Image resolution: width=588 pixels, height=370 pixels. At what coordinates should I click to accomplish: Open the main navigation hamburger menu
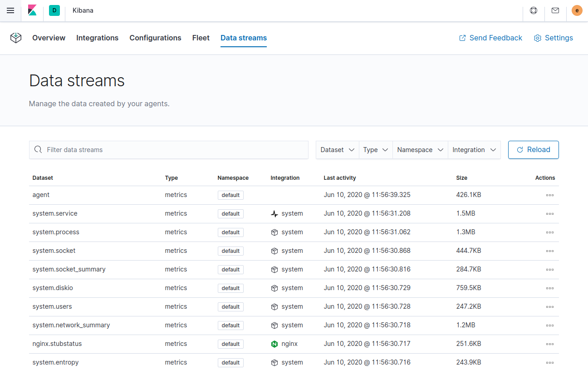[10, 10]
